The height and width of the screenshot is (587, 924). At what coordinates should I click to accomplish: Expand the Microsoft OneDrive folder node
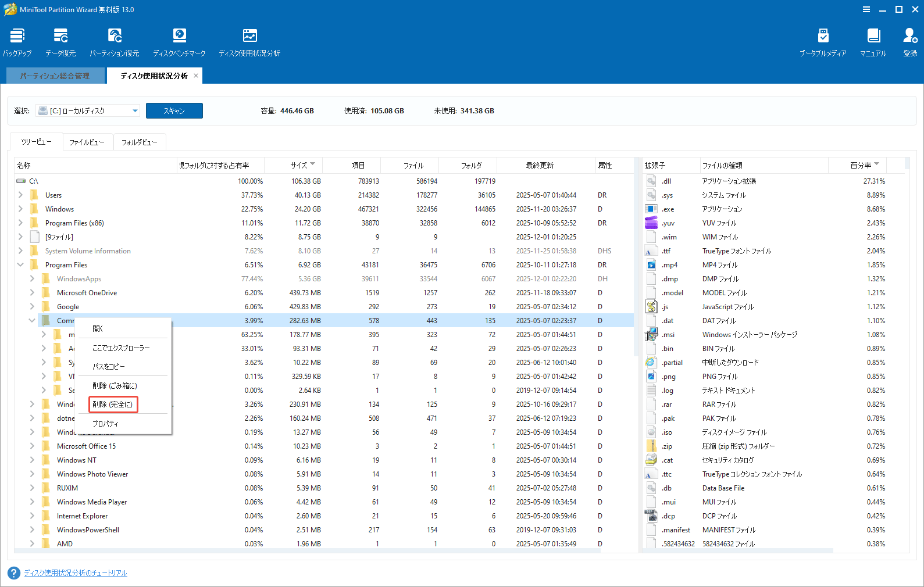click(x=32, y=292)
